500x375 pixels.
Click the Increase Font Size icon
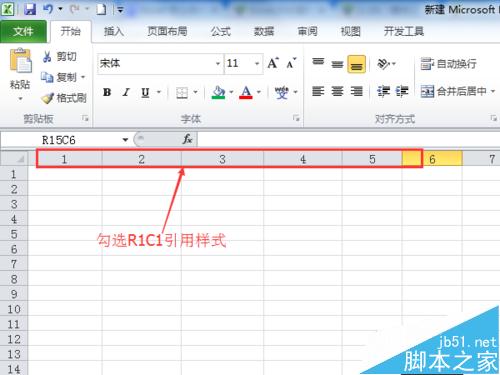[273, 63]
